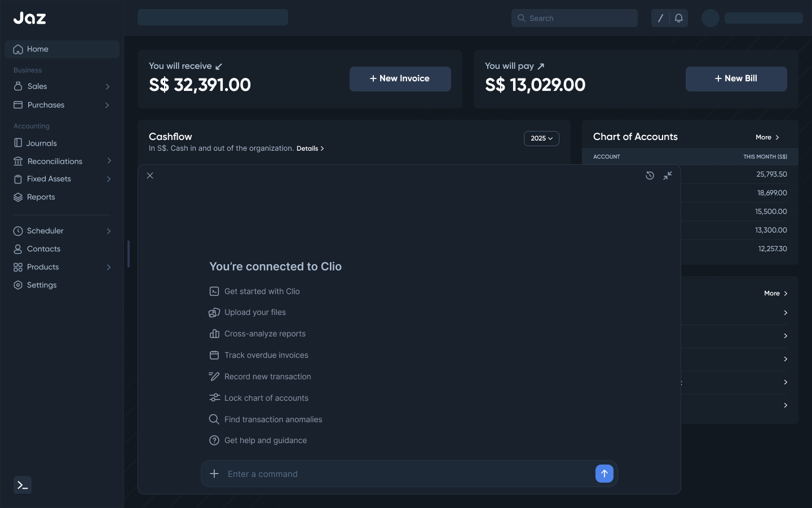Open Reports from the sidebar
This screenshot has width=812, height=508.
41,197
